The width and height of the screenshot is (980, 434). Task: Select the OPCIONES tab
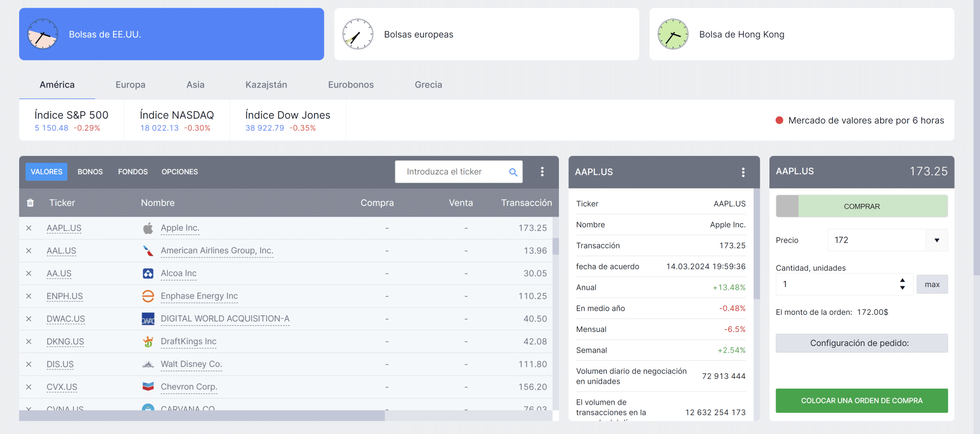[x=179, y=172]
